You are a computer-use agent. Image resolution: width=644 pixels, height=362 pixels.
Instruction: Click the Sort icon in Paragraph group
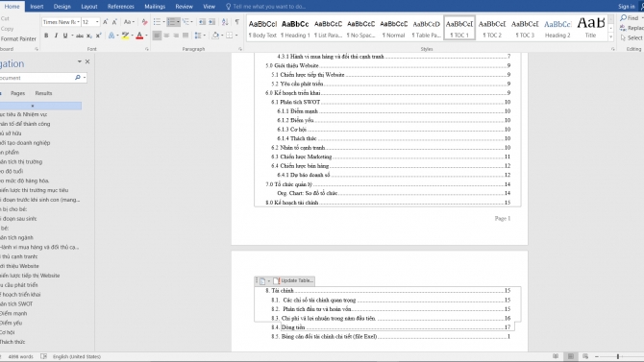(225, 22)
